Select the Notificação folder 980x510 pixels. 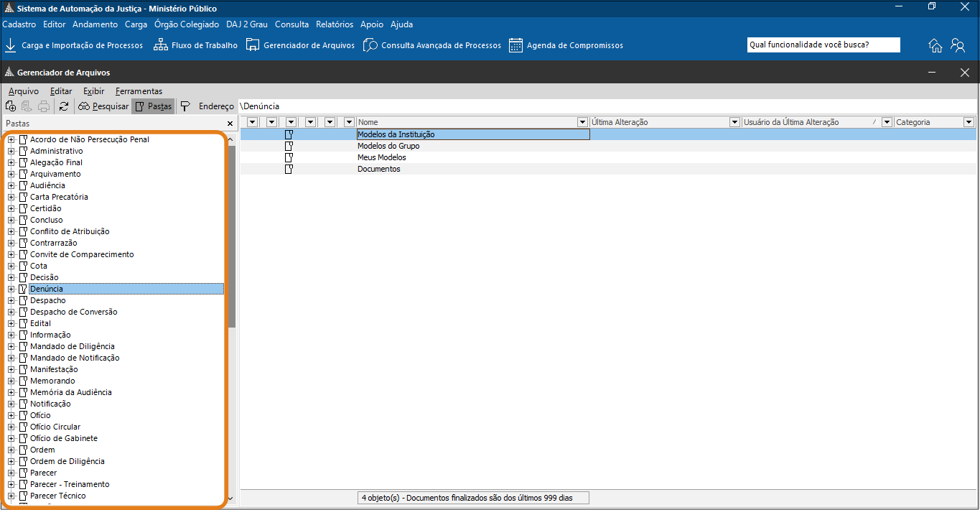tap(50, 404)
